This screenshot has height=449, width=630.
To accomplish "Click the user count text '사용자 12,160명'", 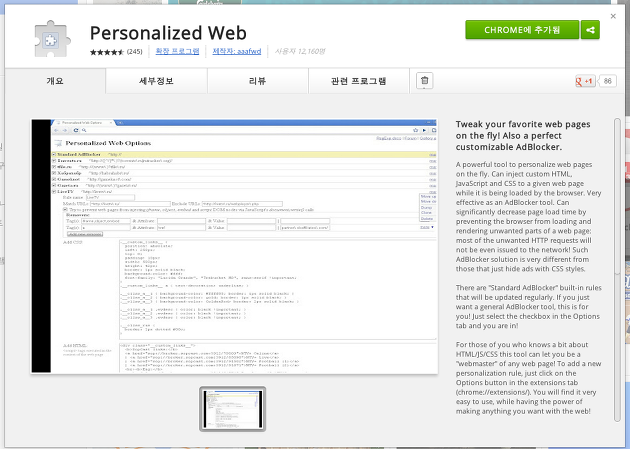I will point(300,51).
